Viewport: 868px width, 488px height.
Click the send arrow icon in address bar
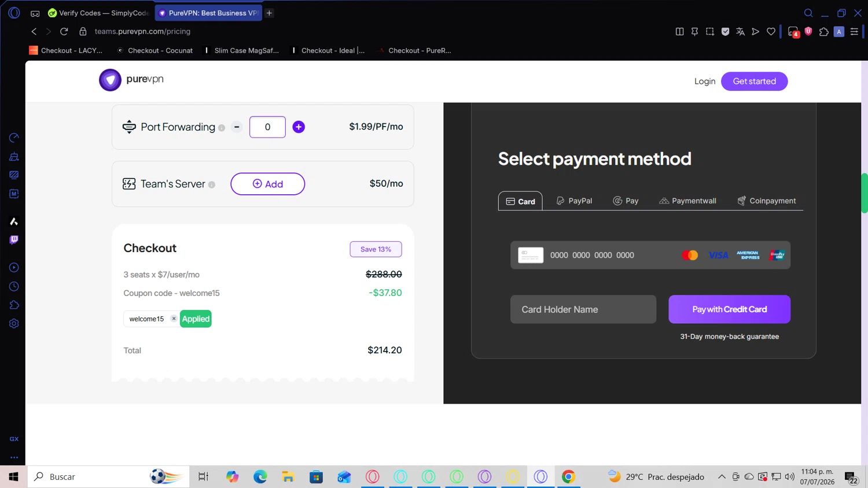tap(755, 31)
